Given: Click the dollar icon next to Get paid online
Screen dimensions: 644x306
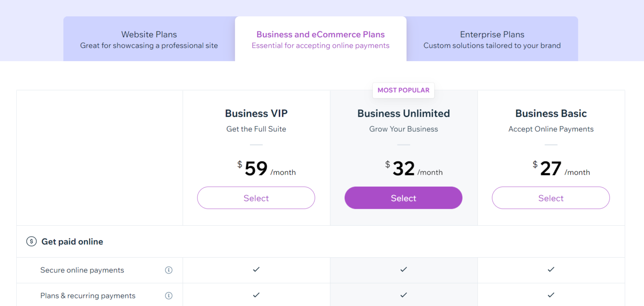Looking at the screenshot, I should pos(31,242).
